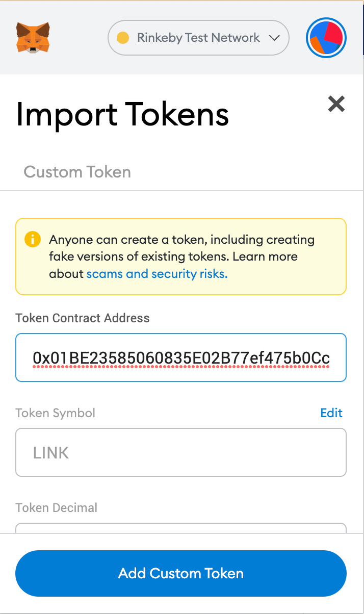
Task: Focus the Token Contract Address field
Action: click(181, 357)
